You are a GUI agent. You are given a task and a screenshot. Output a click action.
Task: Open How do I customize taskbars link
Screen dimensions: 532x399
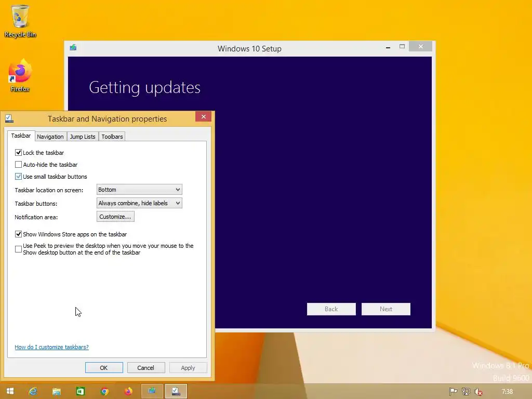tap(51, 347)
